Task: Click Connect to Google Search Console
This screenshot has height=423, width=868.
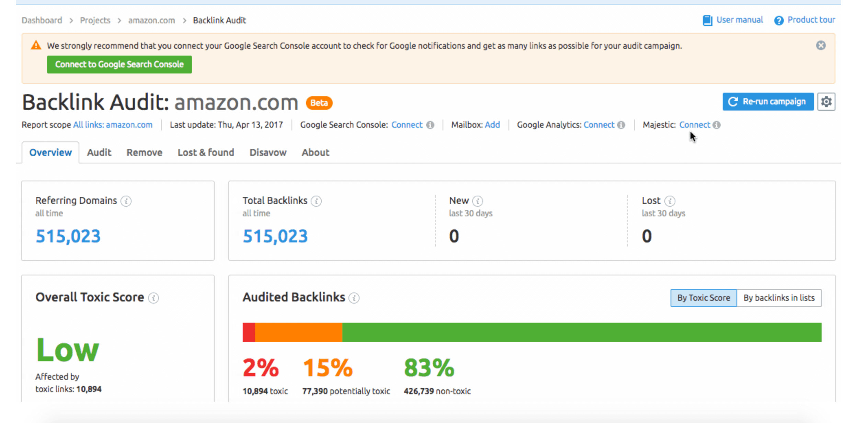Action: click(119, 64)
